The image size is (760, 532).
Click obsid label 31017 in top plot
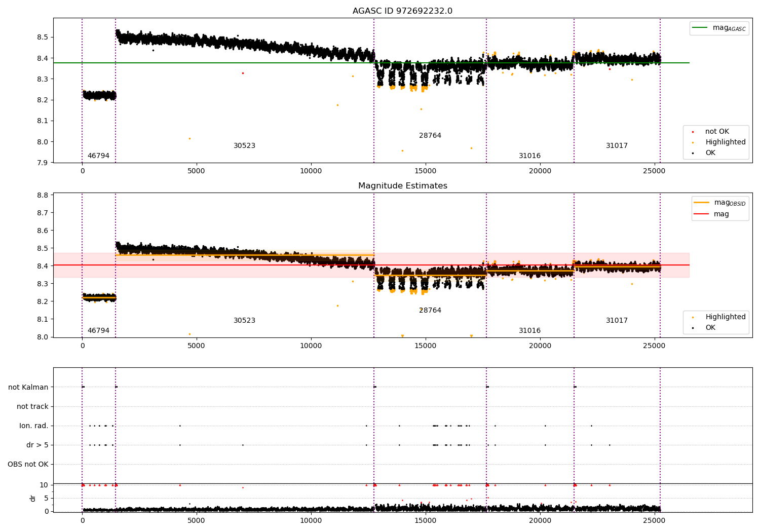617,146
